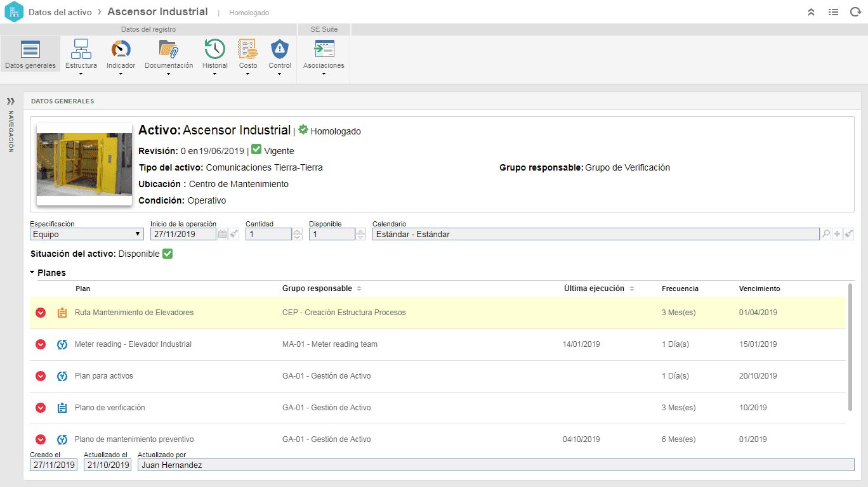Click the Disponible input field

pyautogui.click(x=332, y=234)
